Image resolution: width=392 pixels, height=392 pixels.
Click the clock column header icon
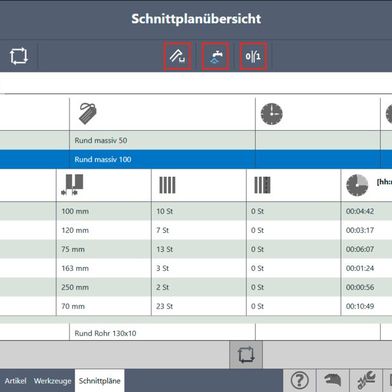272,114
